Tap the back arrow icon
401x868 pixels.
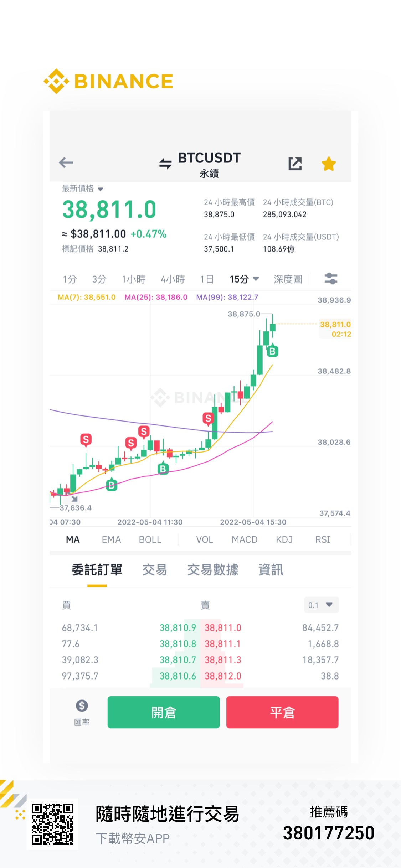tap(66, 163)
